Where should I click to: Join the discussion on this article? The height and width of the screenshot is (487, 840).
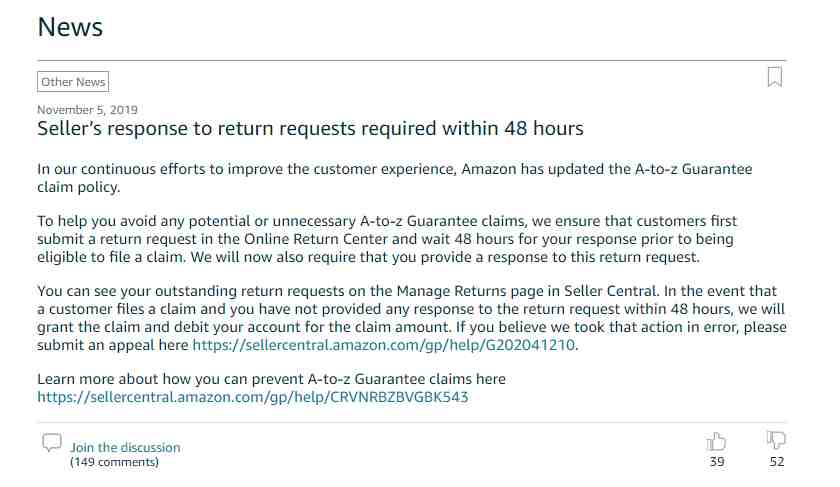[x=125, y=447]
